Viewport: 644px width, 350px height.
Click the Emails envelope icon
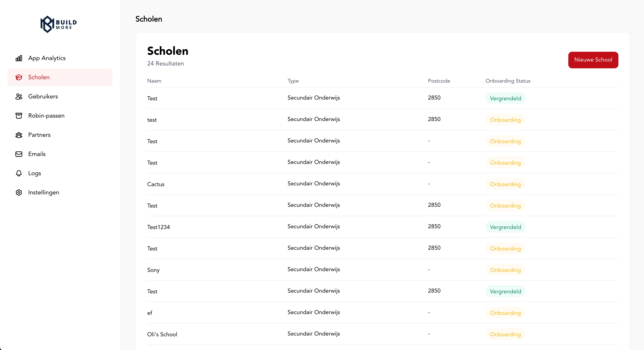tap(19, 154)
